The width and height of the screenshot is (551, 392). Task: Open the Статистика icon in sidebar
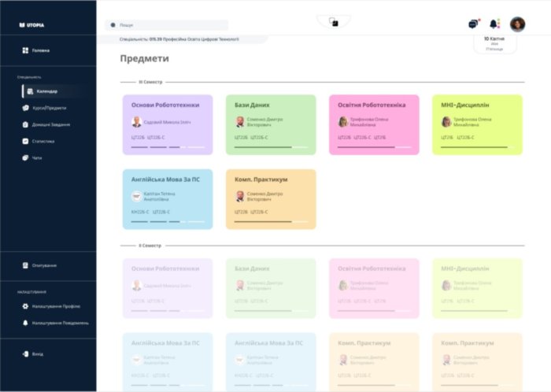25,141
